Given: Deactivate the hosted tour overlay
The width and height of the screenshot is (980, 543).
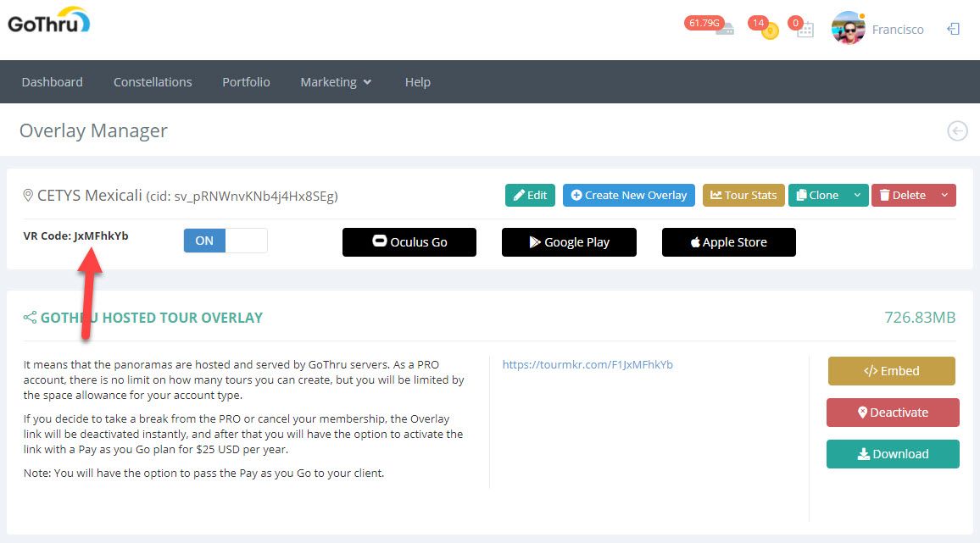Looking at the screenshot, I should (893, 413).
